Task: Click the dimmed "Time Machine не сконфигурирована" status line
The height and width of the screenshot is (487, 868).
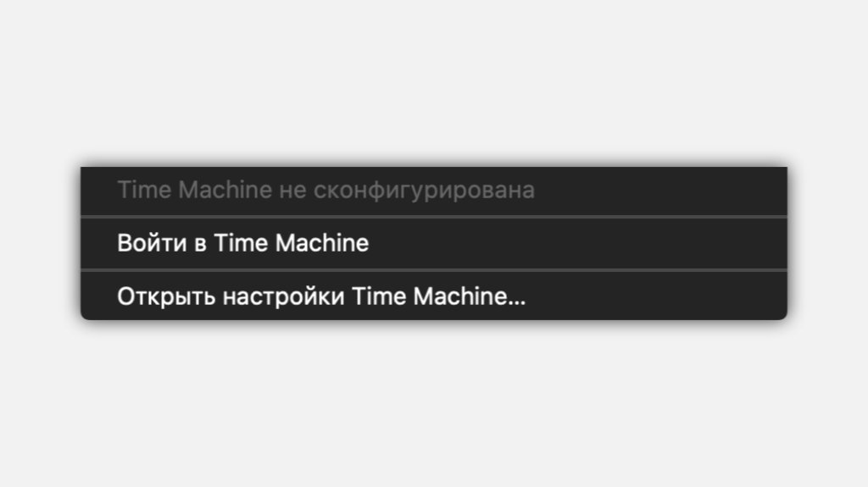Action: point(325,191)
